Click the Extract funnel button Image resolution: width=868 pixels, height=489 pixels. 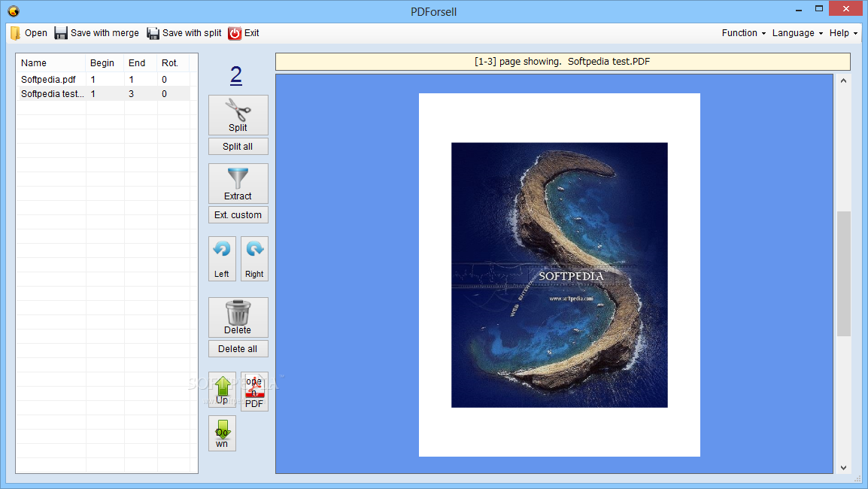[x=238, y=184]
